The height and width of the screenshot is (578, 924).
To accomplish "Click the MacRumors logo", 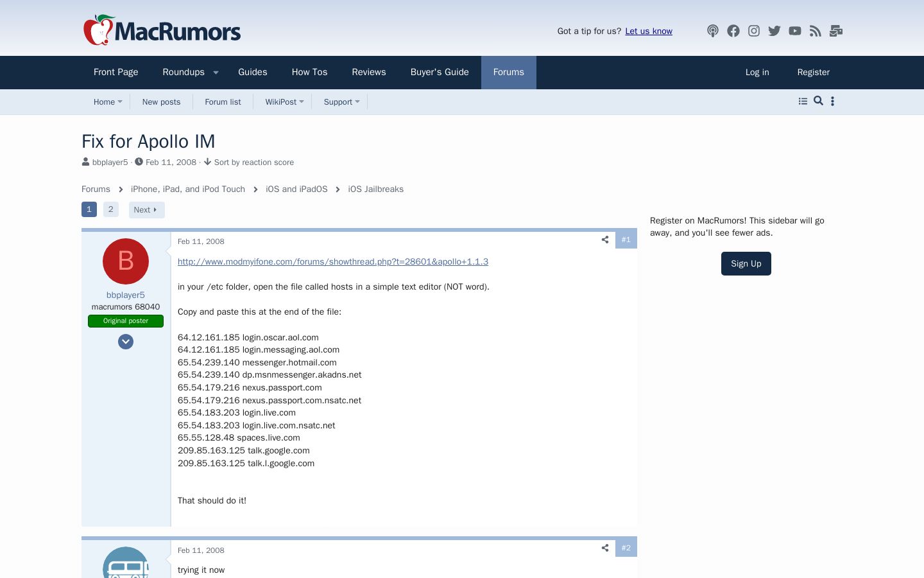I will point(162,30).
